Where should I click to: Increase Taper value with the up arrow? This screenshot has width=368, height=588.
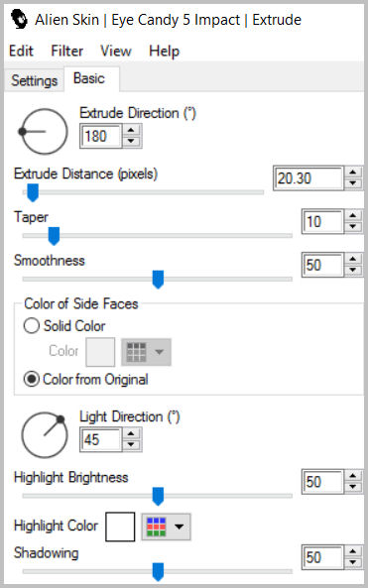tap(352, 215)
